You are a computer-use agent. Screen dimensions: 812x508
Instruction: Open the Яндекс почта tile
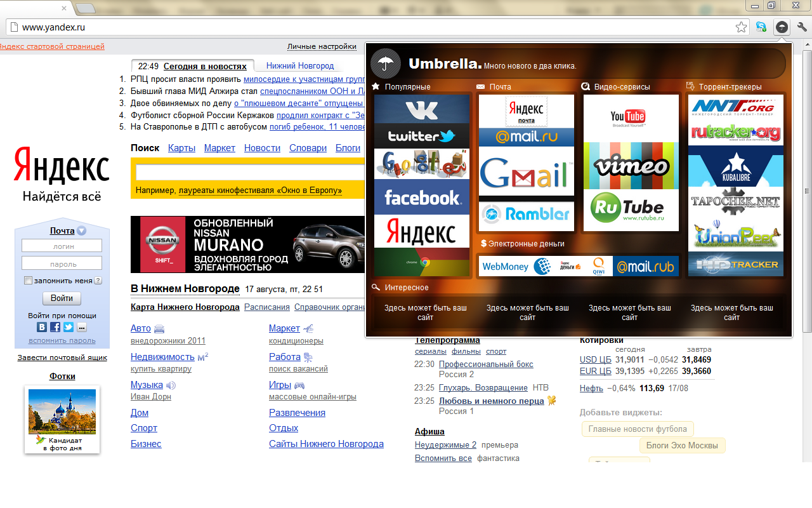click(x=527, y=111)
